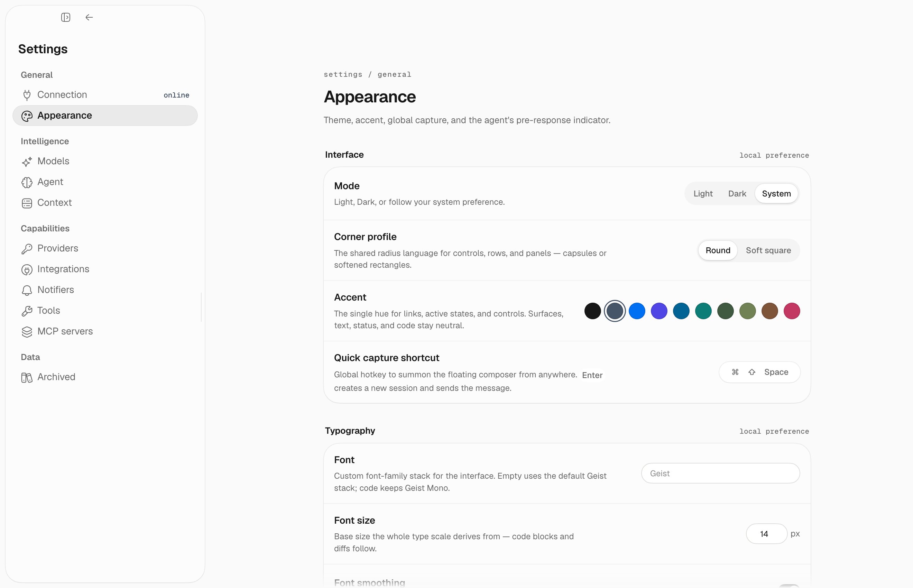The width and height of the screenshot is (913, 588).
Task: Click the 'Font size' setting label
Action: pyautogui.click(x=354, y=521)
